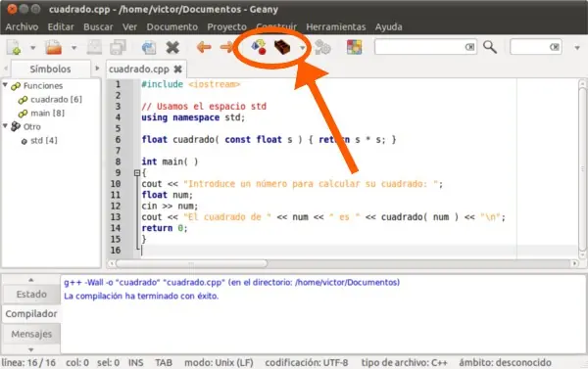Click the editor horizontal scrollbar

point(192,263)
